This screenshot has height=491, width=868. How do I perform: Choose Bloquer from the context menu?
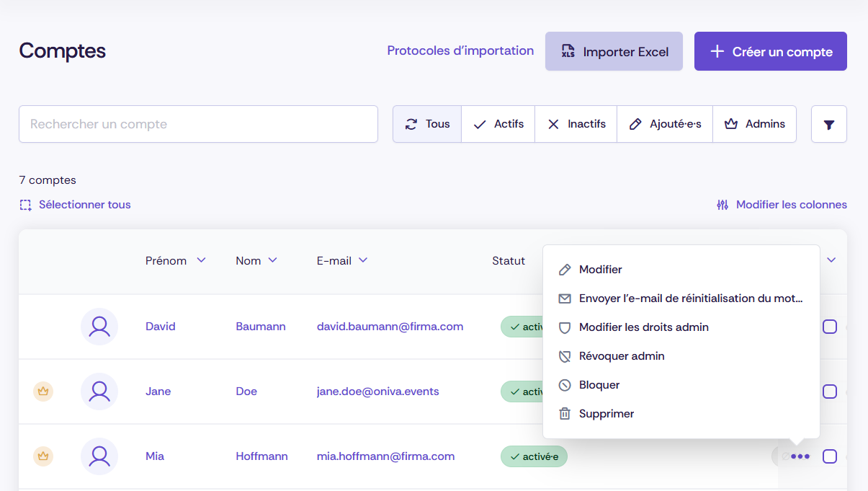click(x=681, y=385)
